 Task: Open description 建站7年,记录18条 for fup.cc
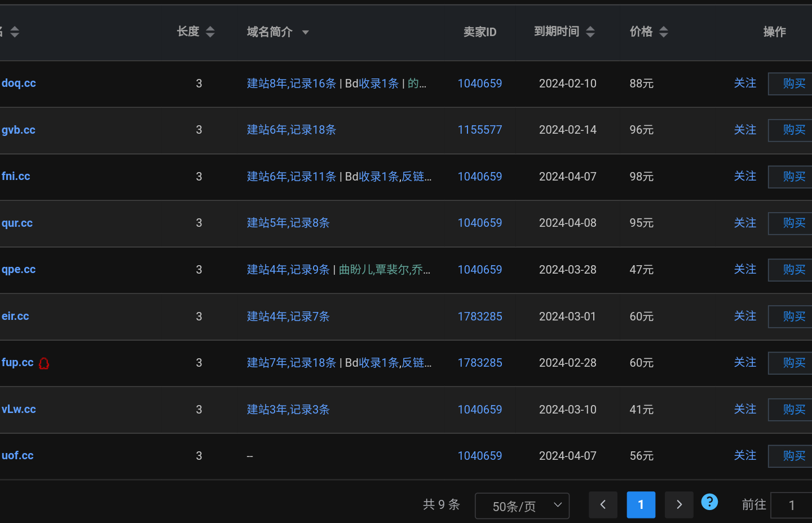pos(292,363)
